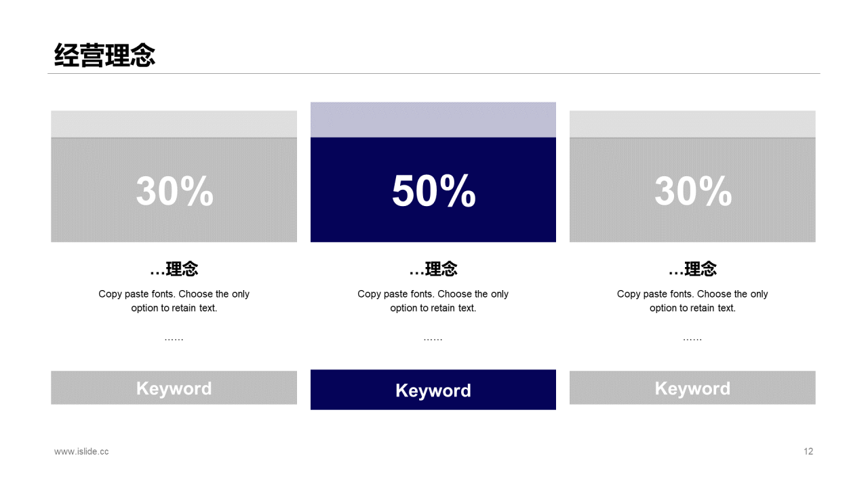Screen dimensions: 868x488
Task: Select the right 30% percentage block
Action: tap(692, 190)
